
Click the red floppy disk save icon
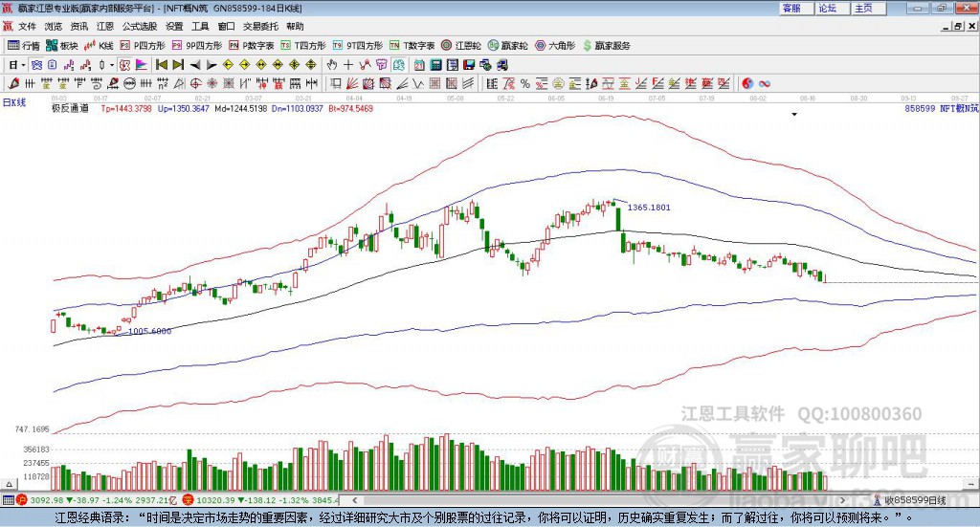click(x=469, y=65)
